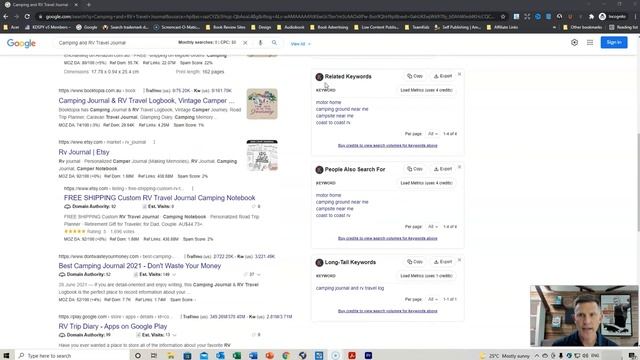Open the Incognito profile icon

[x=602, y=17]
